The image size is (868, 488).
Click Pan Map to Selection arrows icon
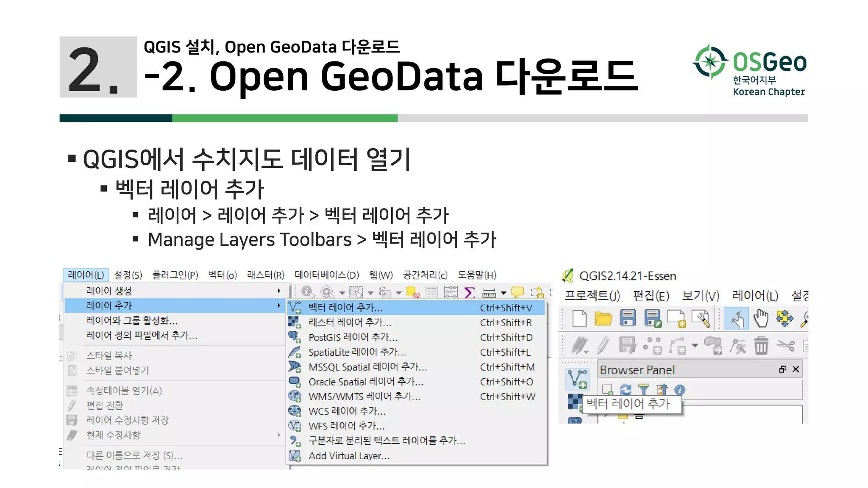[x=785, y=319]
